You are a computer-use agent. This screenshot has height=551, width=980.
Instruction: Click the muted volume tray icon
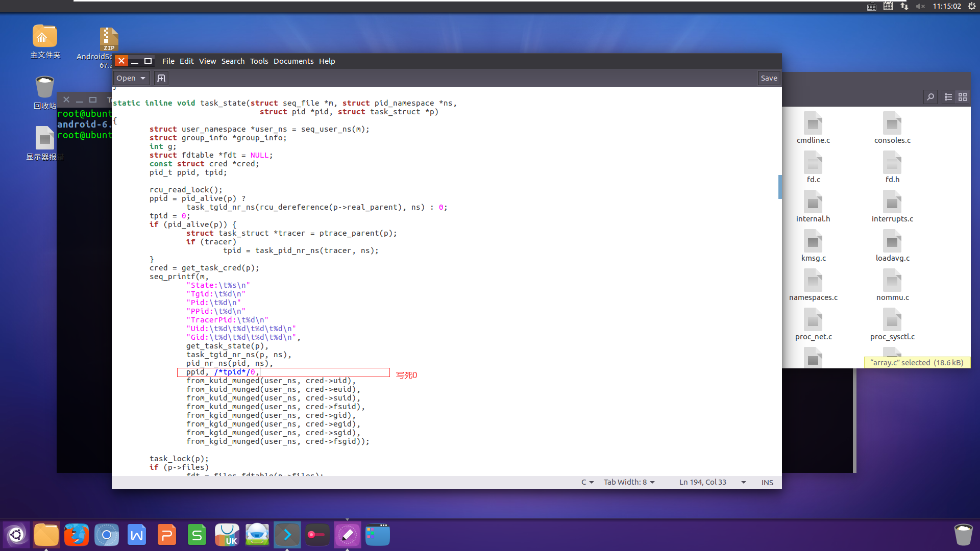[x=920, y=6]
